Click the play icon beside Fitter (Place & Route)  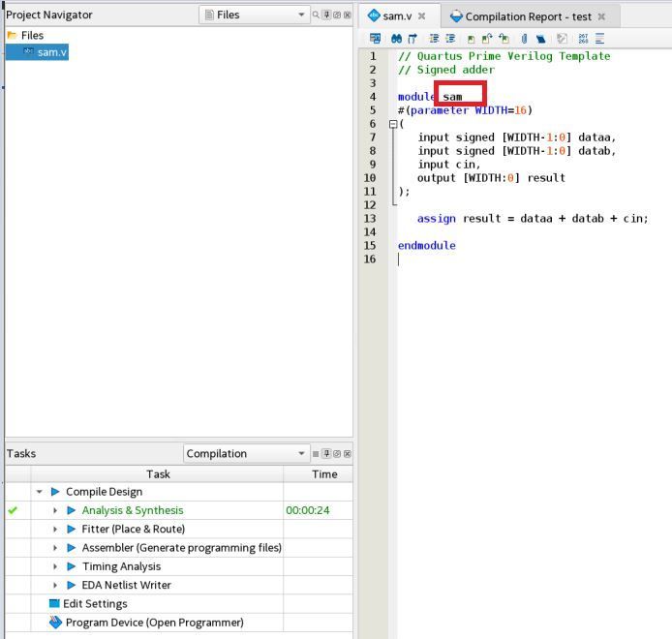point(72,530)
